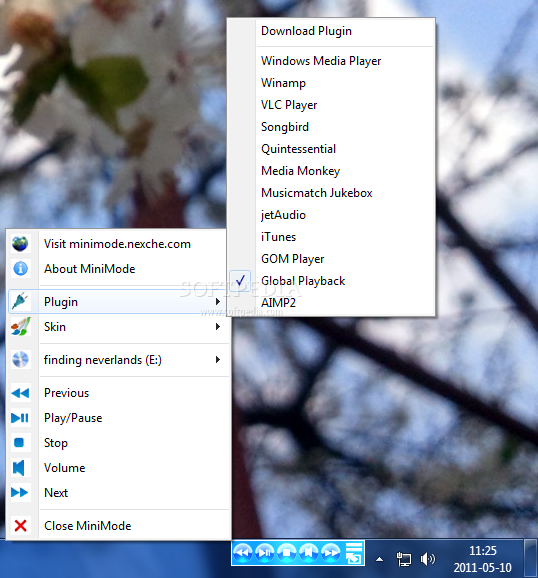Expand the Skin submenu arrow
The width and height of the screenshot is (538, 578).
pyautogui.click(x=218, y=327)
